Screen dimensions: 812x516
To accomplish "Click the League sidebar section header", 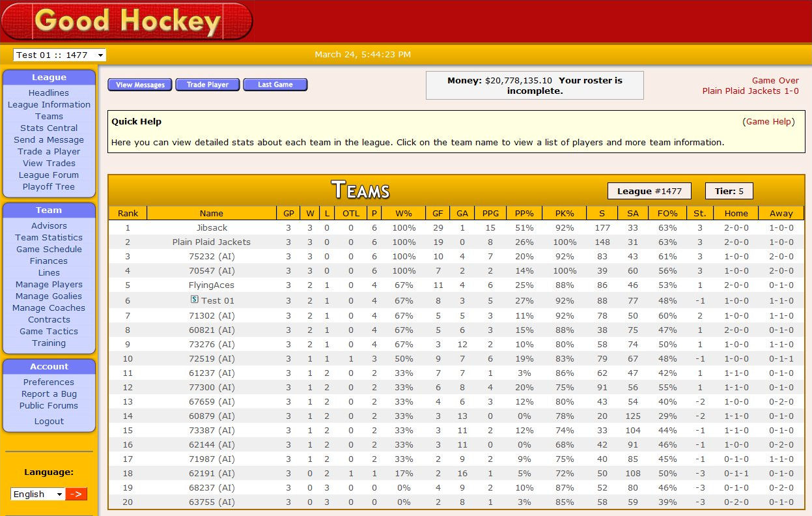I will click(49, 78).
